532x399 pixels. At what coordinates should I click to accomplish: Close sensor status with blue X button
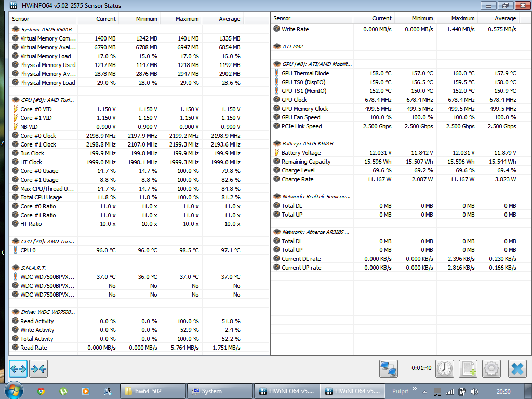517,368
